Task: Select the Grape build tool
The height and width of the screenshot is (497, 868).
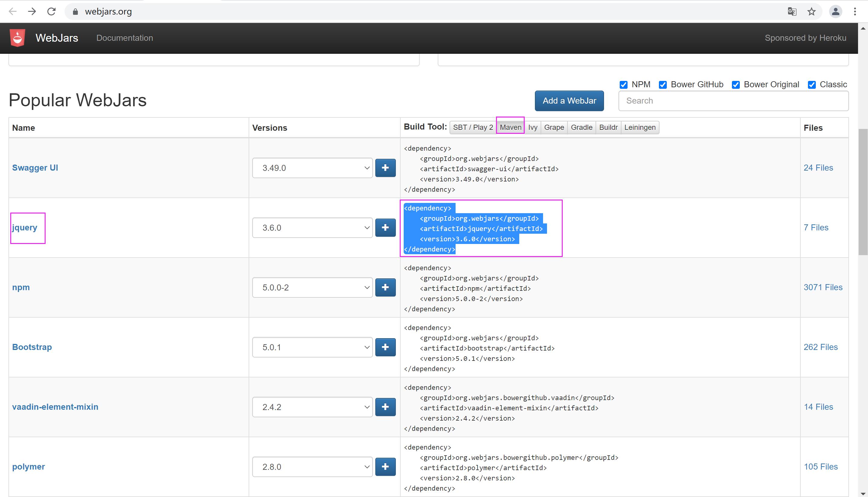Action: [554, 127]
